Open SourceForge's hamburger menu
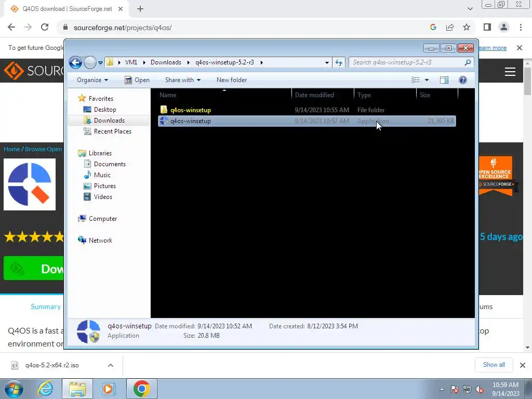Image resolution: width=532 pixels, height=399 pixels. [x=510, y=72]
